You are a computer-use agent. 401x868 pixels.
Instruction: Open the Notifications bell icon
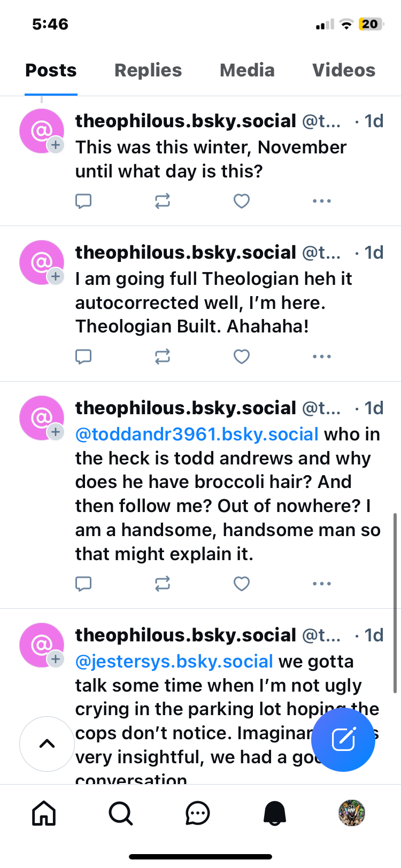275,813
